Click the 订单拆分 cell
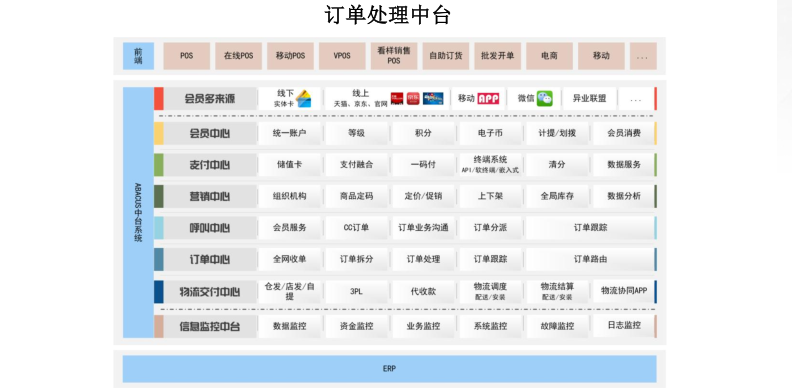This screenshot has width=792, height=389. tap(357, 259)
